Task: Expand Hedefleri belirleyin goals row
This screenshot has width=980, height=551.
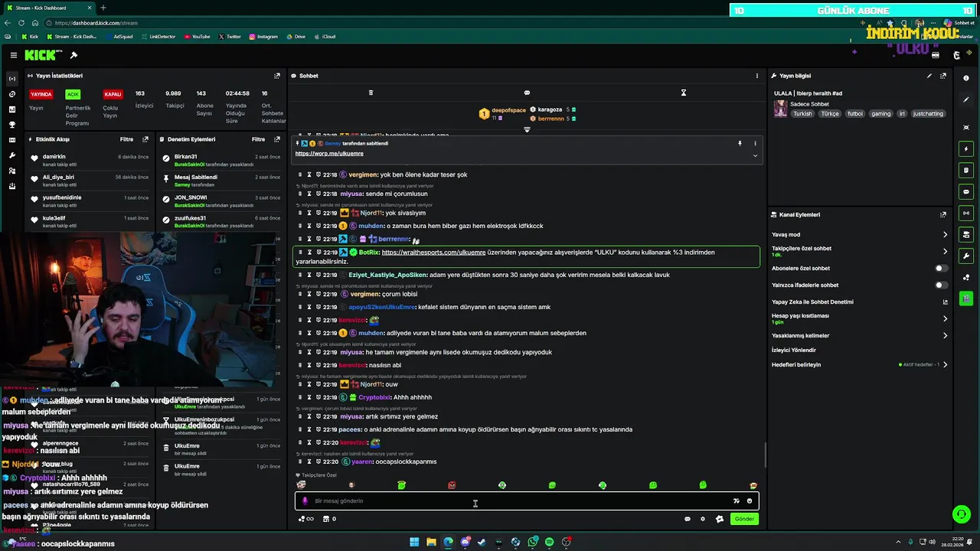Action: coord(945,364)
